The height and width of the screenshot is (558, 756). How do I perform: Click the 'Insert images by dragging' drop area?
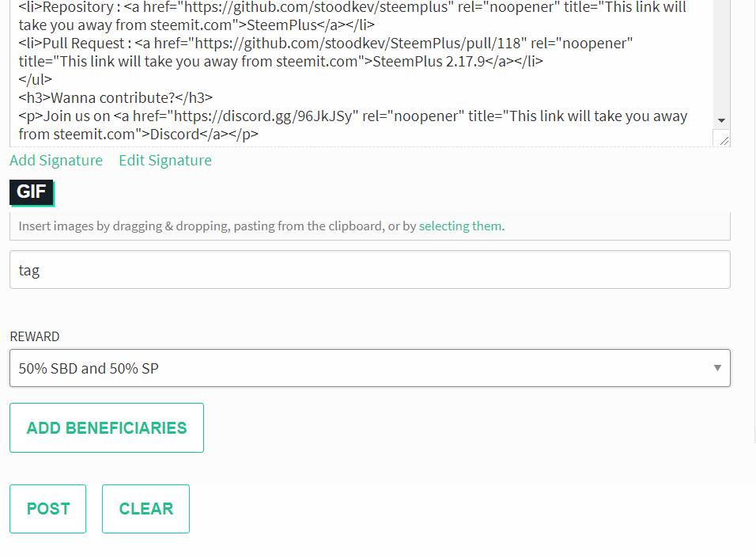click(370, 226)
